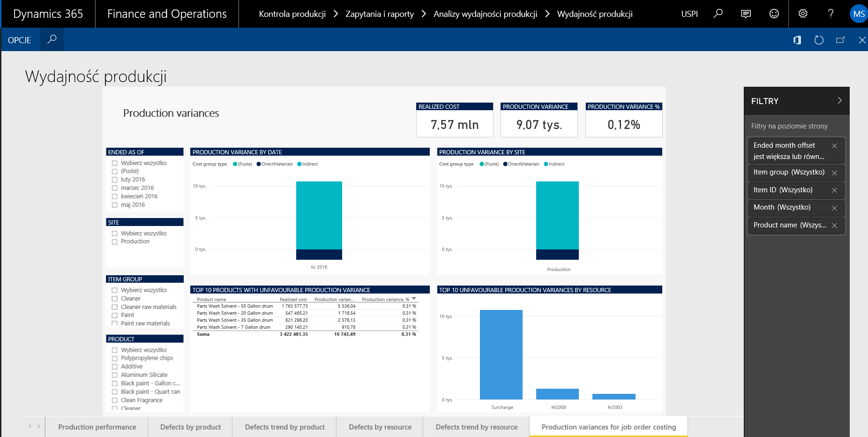Select the teal lis 2016 bar segment
Viewport: 868px width, 437px height.
pyautogui.click(x=319, y=215)
